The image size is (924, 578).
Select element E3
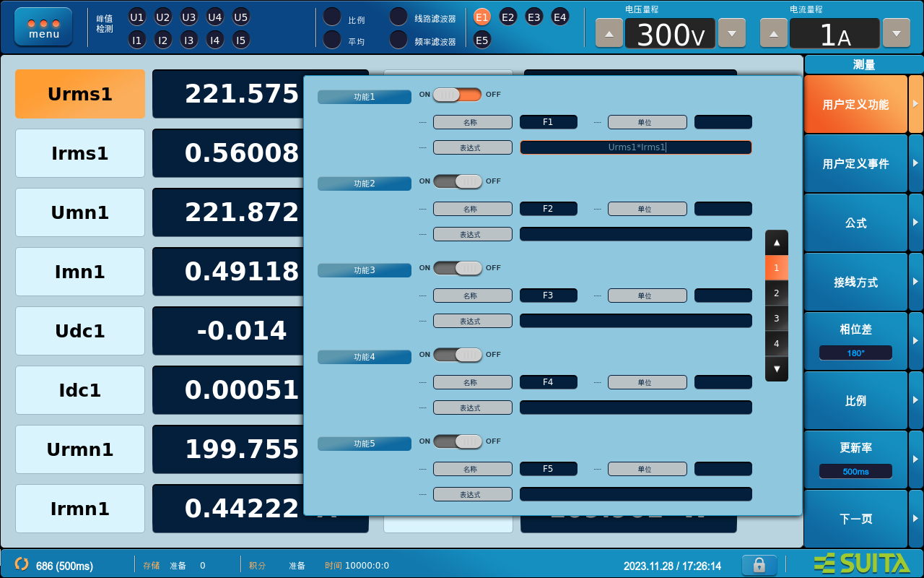click(534, 17)
